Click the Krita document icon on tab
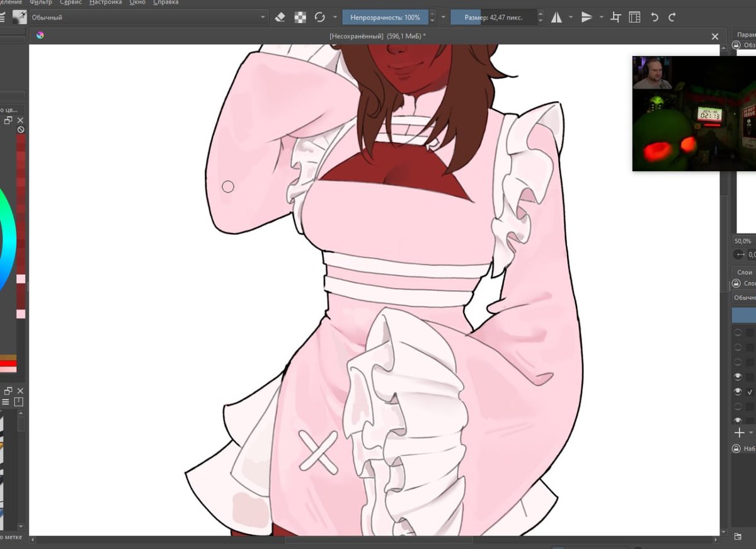This screenshot has width=756, height=549. tap(40, 35)
